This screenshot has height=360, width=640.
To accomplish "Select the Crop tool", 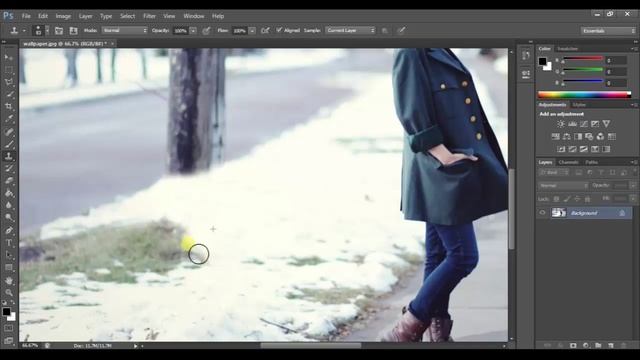I will (x=9, y=107).
